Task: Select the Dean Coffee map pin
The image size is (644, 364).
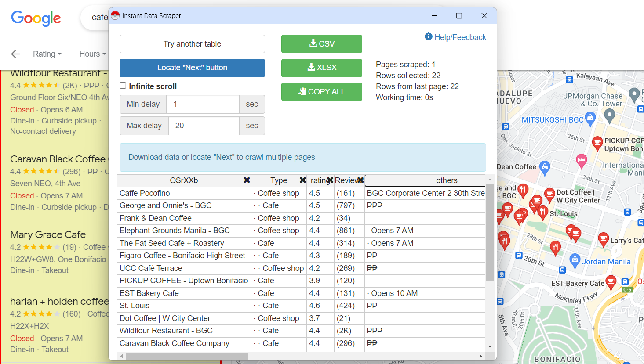Action: click(545, 167)
